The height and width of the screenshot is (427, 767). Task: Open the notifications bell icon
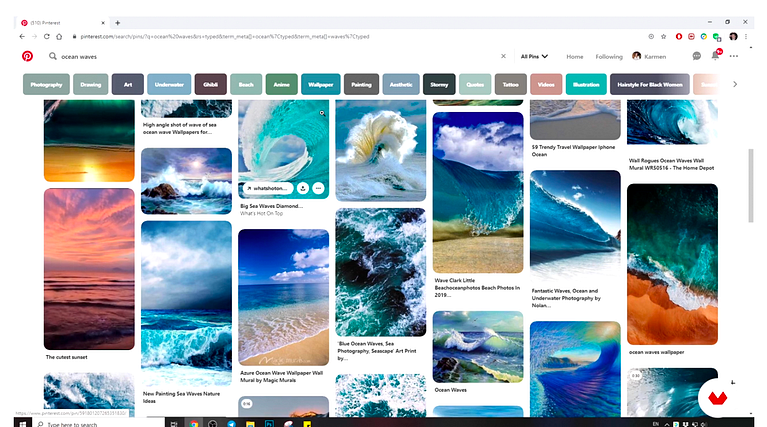(x=716, y=55)
